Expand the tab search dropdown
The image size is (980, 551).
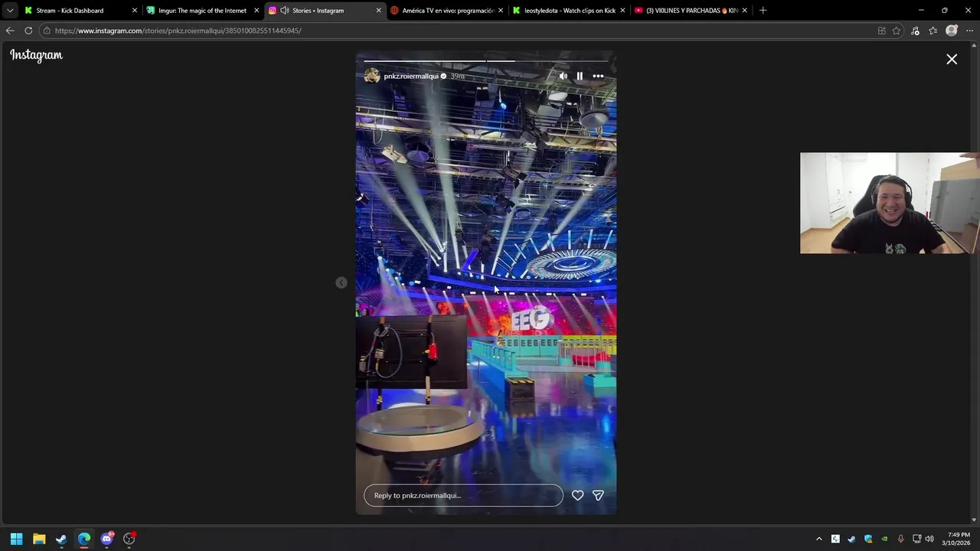[10, 11]
